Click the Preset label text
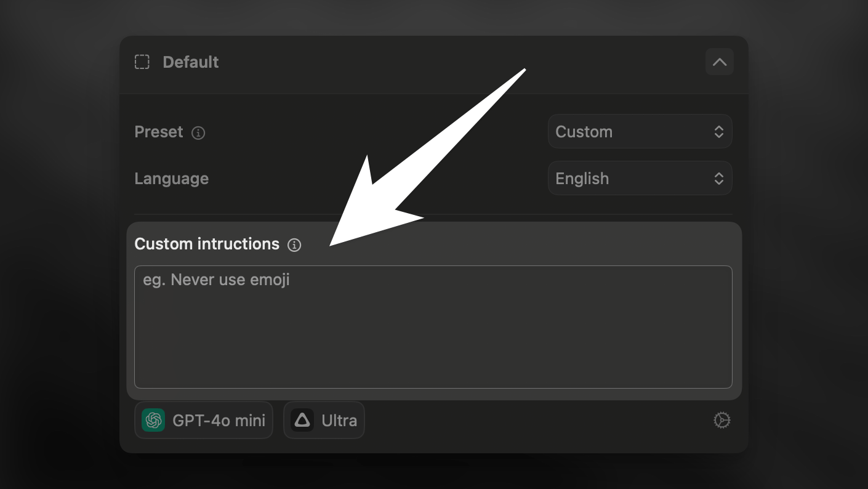 pyautogui.click(x=159, y=132)
